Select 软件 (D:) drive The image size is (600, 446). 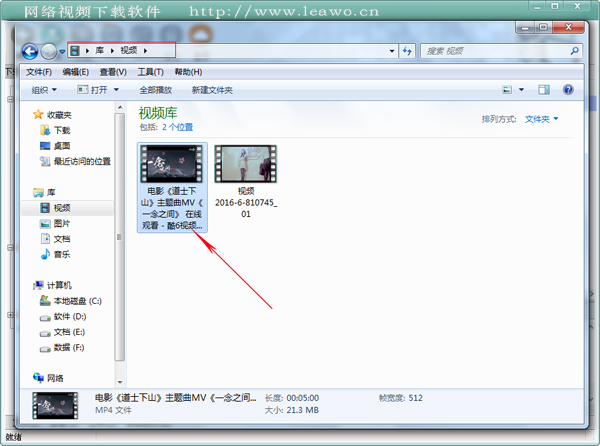click(x=70, y=317)
